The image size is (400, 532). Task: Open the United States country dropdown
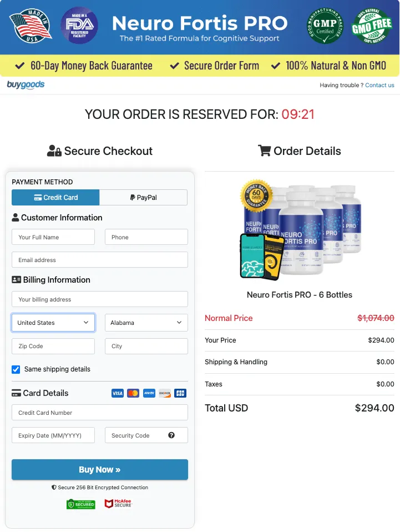click(53, 323)
